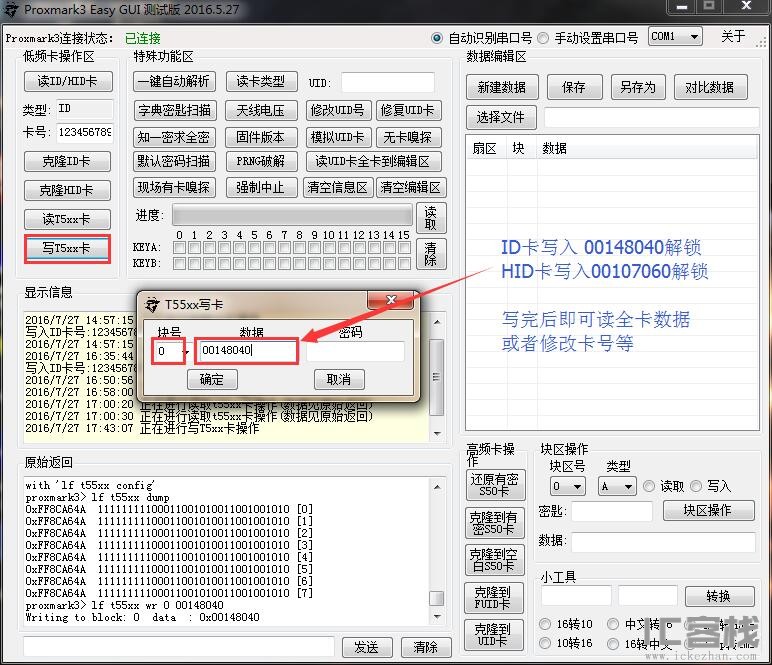Click 还原有密S50卡 button
Image resolution: width=772 pixels, height=665 pixels.
tap(495, 485)
